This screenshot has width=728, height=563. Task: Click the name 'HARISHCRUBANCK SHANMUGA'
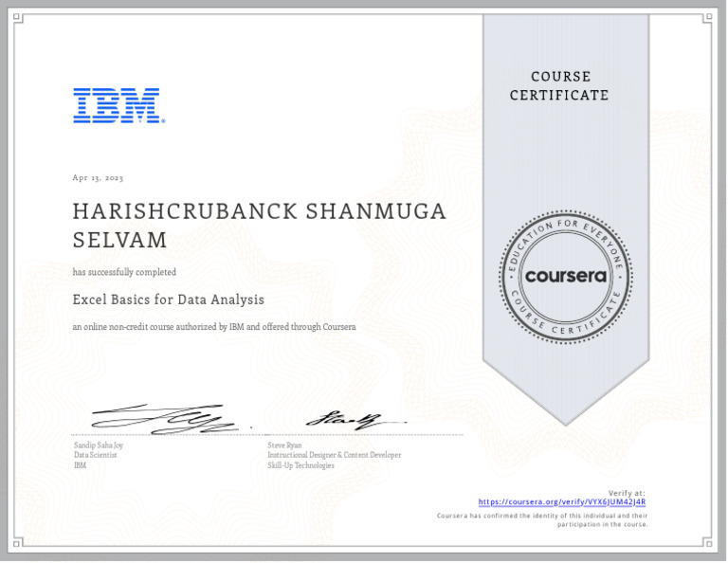259,211
